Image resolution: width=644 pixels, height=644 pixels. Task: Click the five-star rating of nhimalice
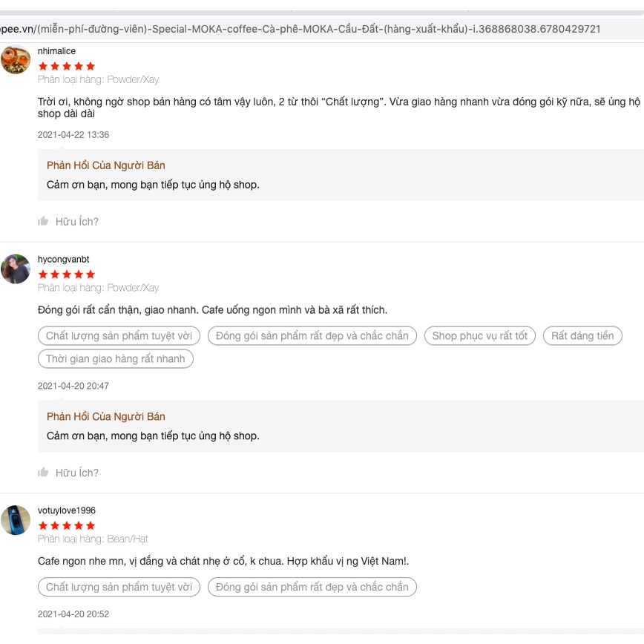tap(67, 66)
